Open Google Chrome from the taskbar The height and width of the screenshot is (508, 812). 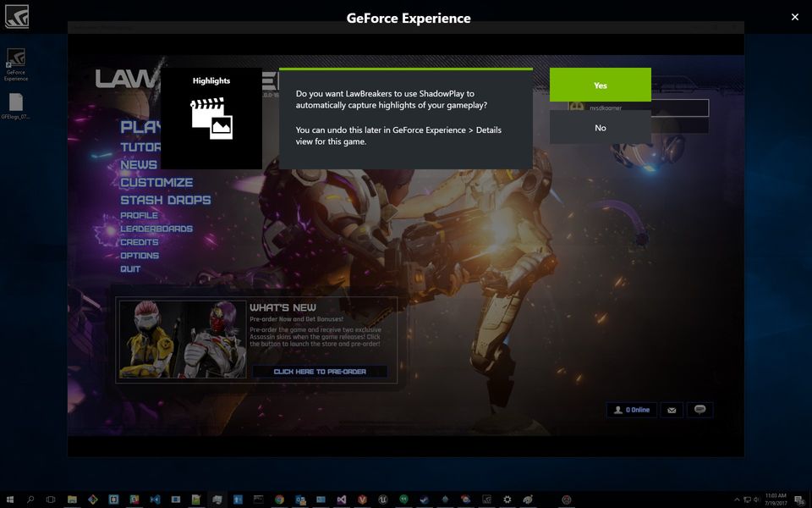279,500
